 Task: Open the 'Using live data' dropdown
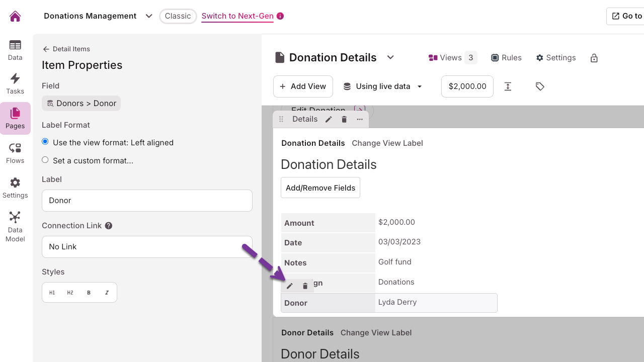[382, 86]
